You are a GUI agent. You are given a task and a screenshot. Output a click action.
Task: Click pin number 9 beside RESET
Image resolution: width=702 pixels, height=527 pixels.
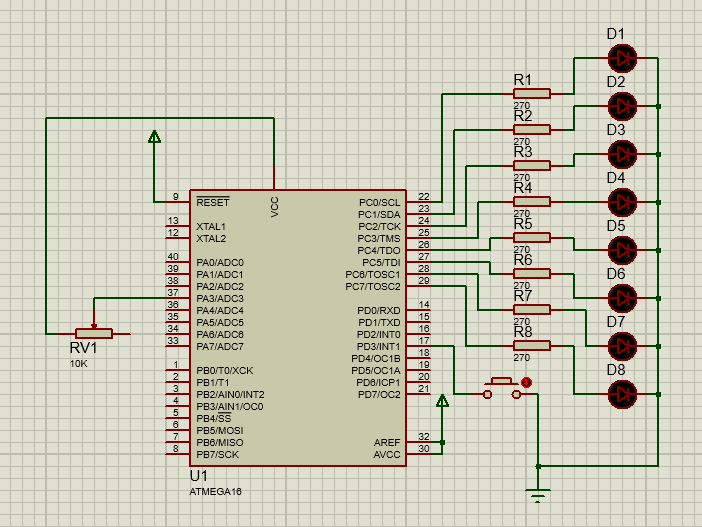point(176,196)
